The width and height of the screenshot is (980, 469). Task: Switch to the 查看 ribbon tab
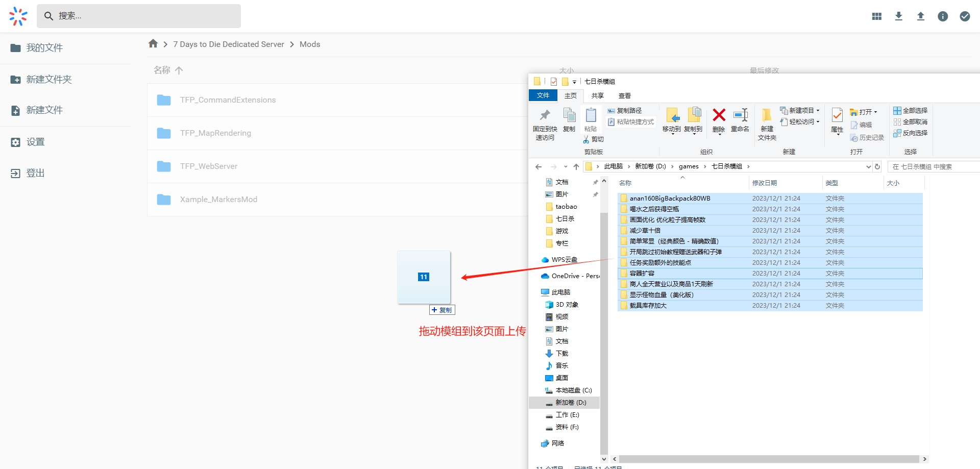tap(625, 95)
